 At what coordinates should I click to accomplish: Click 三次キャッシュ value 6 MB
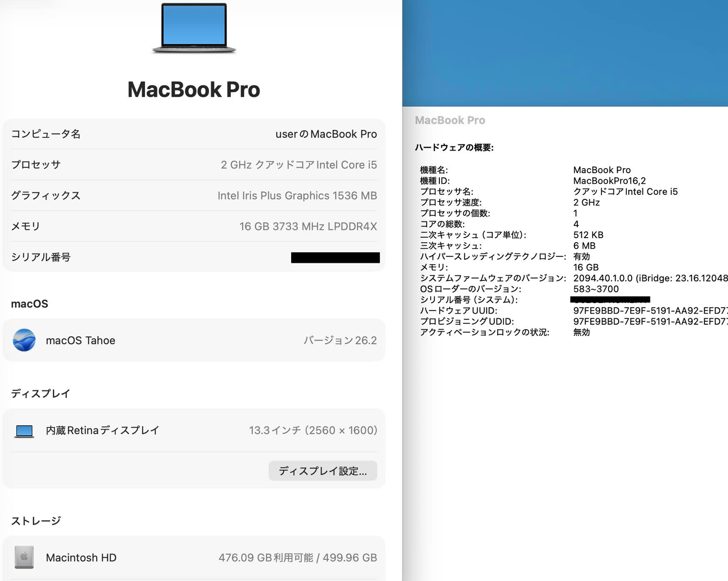[x=584, y=246]
